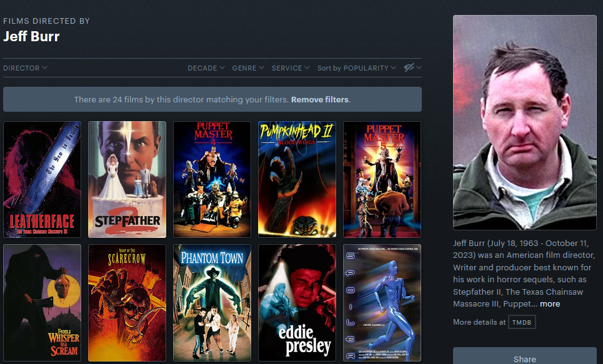Click the Remove filters link
Viewport: 603px width, 364px height.
319,99
